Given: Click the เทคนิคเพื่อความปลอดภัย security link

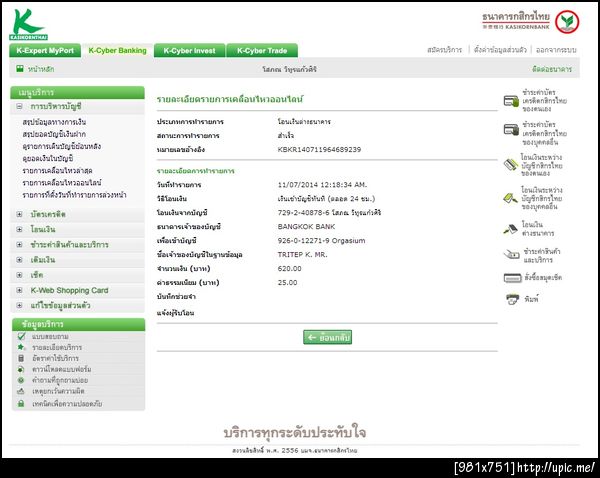Looking at the screenshot, I should 67,403.
